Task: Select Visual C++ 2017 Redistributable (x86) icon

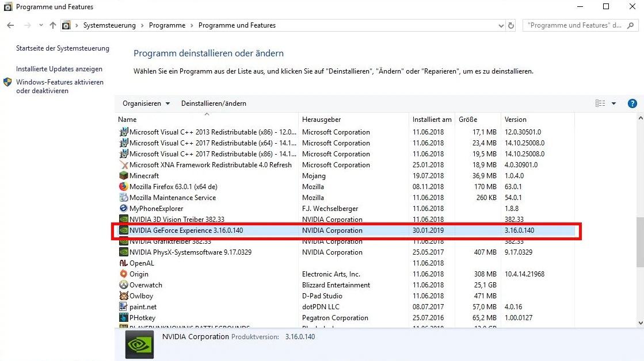Action: pyautogui.click(x=123, y=154)
